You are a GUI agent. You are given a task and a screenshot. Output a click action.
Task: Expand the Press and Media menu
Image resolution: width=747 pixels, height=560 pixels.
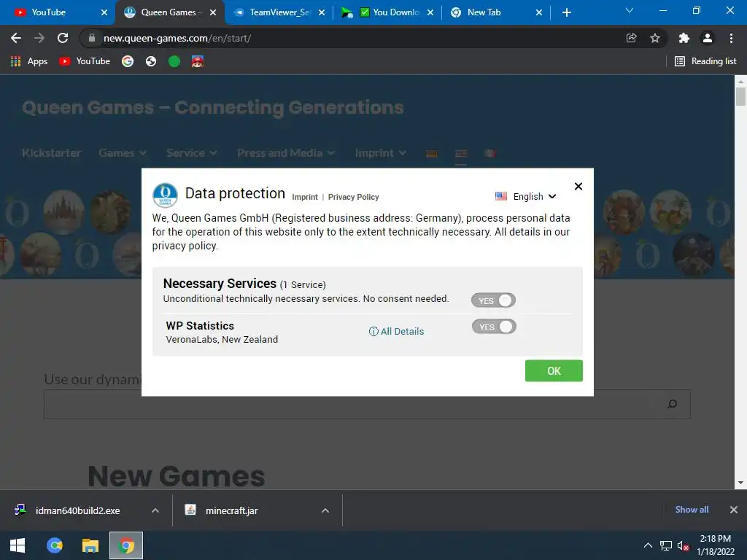click(286, 153)
